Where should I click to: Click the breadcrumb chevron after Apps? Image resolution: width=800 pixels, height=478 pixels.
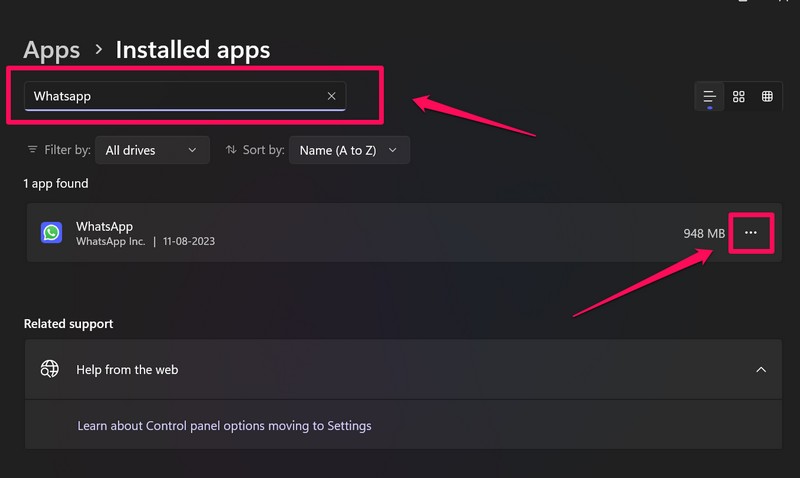pyautogui.click(x=98, y=49)
